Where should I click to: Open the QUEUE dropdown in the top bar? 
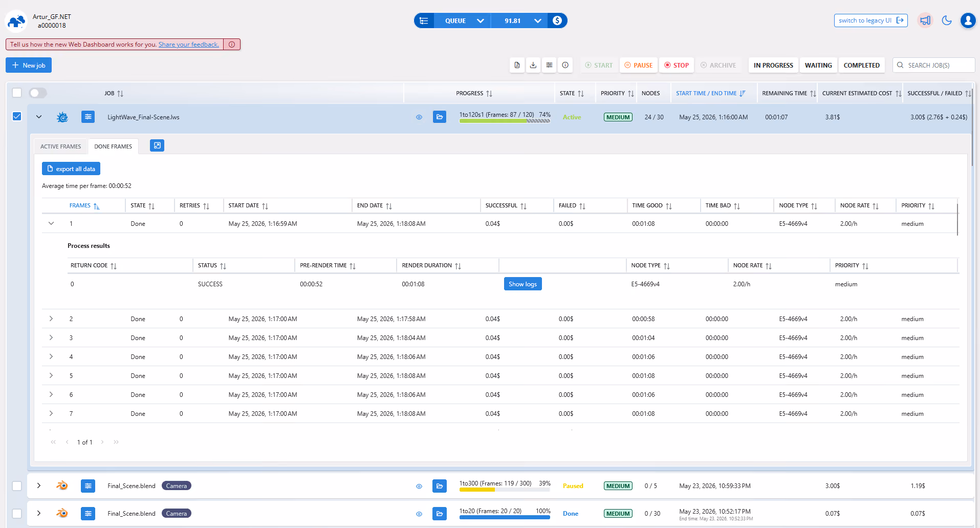tap(463, 20)
